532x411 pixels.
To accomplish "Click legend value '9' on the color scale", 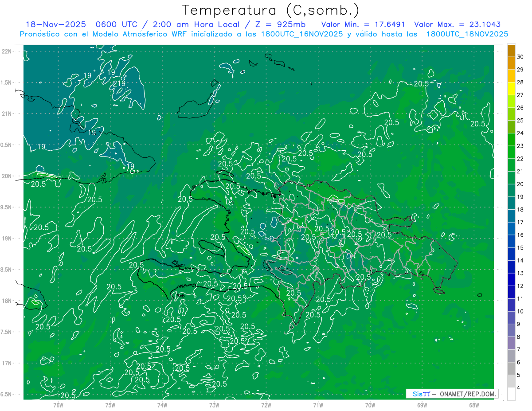I will (x=519, y=324).
